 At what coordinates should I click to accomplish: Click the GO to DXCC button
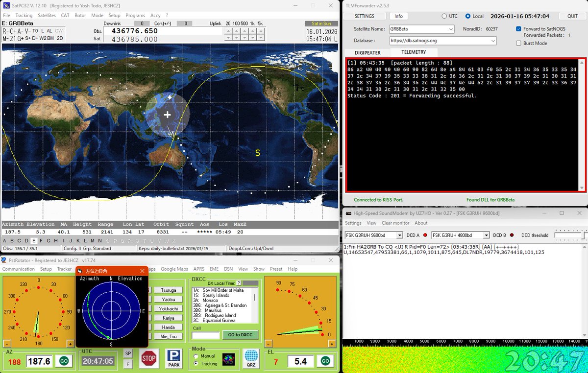(240, 335)
